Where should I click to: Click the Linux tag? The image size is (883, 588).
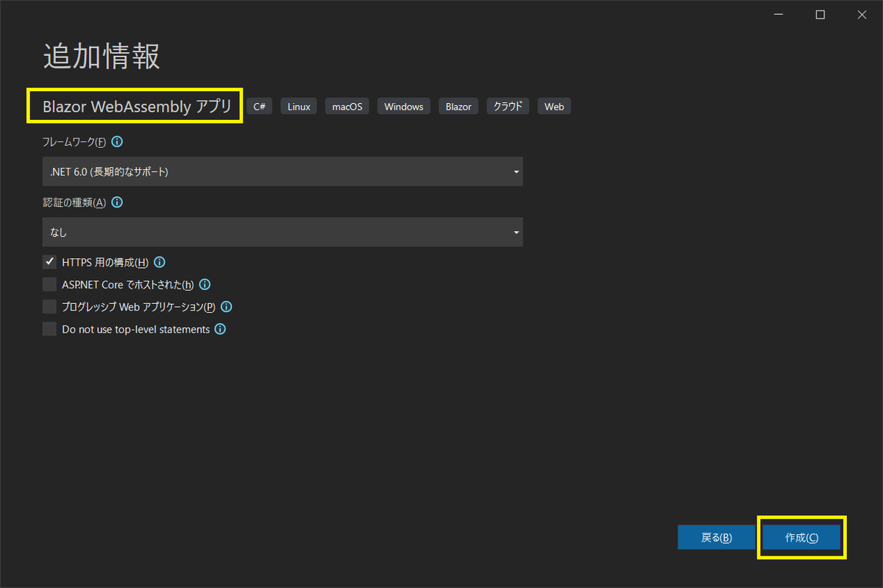[299, 107]
